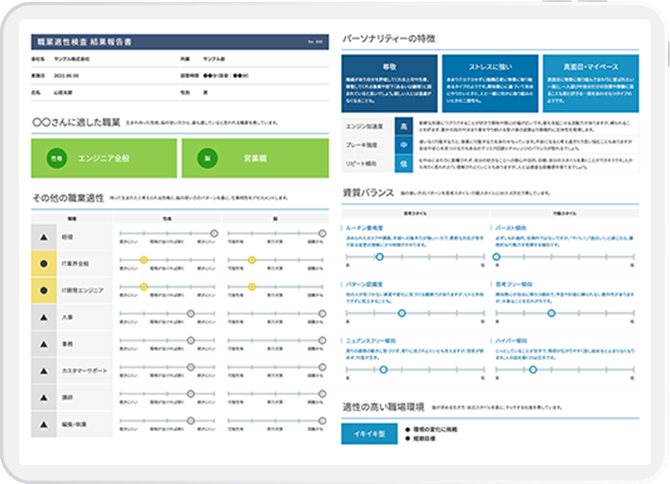This screenshot has height=484, width=670.
Task: Click the リピート傾向 row label
Action: click(361, 164)
